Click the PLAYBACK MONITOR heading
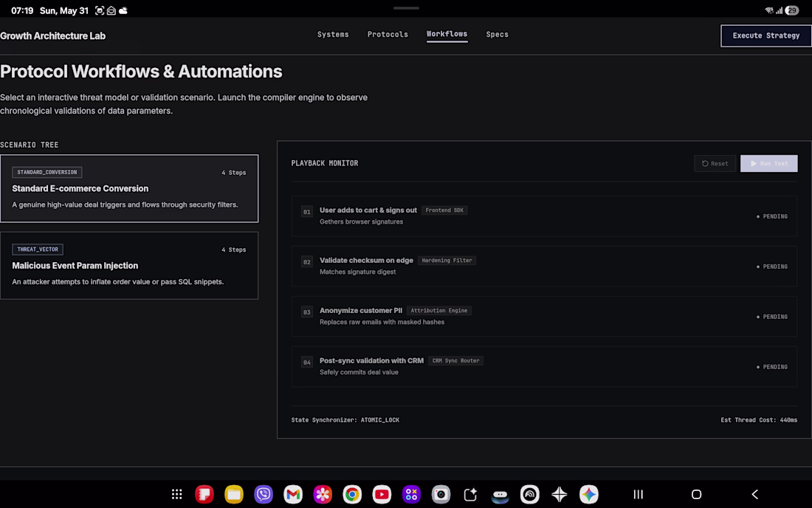This screenshot has width=812, height=508. tap(325, 163)
